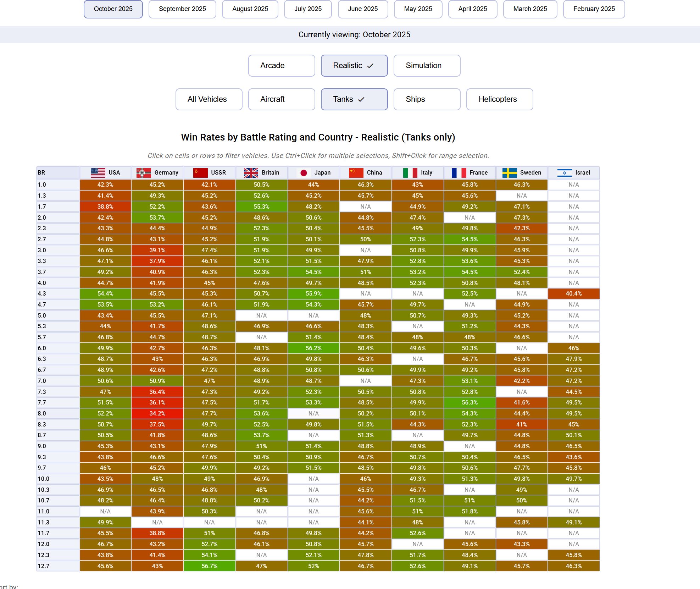Click the Britain Union Jack flag

[x=251, y=173]
